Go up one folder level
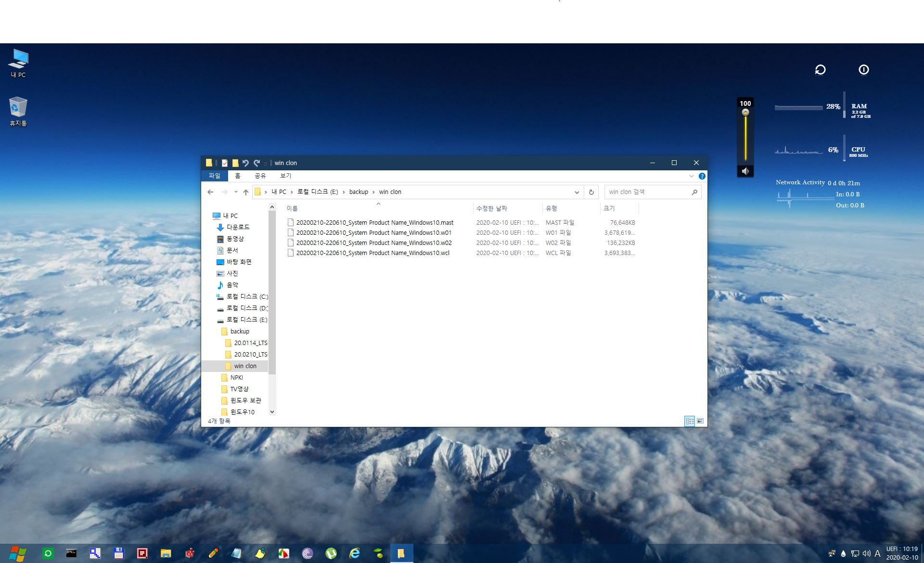Screen dimensions: 924x563 (x=246, y=192)
